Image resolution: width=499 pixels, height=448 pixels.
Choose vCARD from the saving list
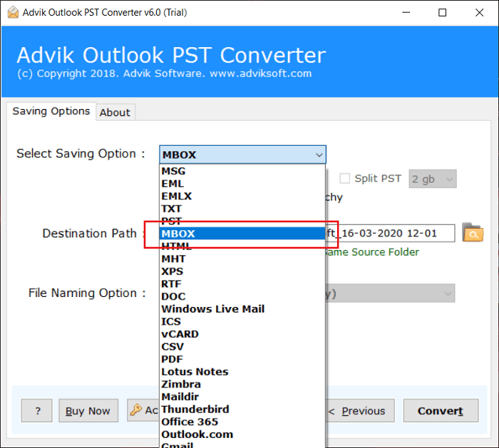tap(242, 334)
